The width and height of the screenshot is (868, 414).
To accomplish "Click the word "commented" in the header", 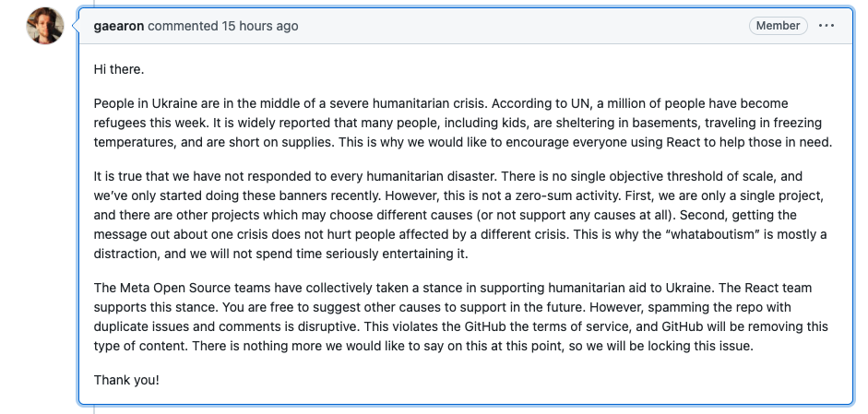I will 183,26.
